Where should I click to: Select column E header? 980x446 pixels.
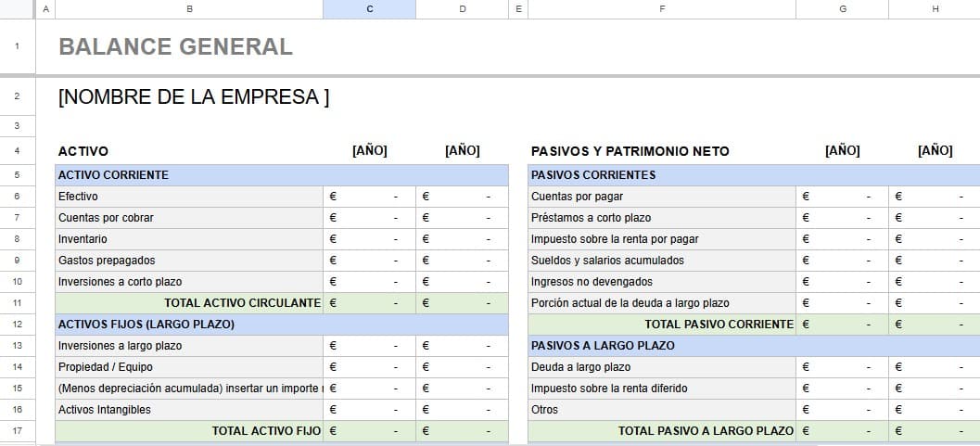(518, 9)
